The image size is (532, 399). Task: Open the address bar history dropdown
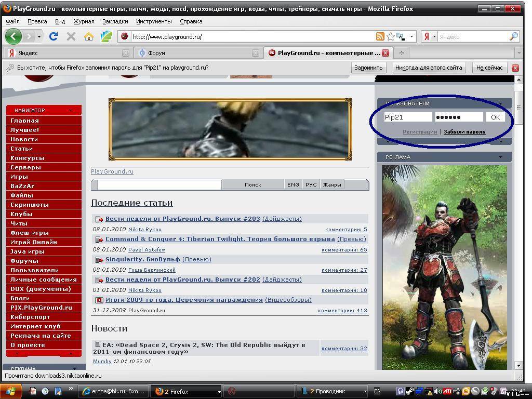pos(411,36)
